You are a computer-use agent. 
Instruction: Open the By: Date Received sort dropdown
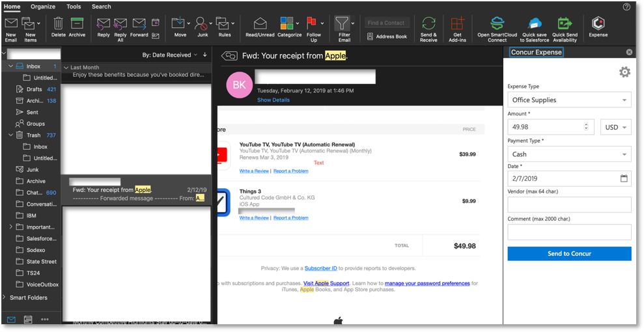tap(169, 55)
